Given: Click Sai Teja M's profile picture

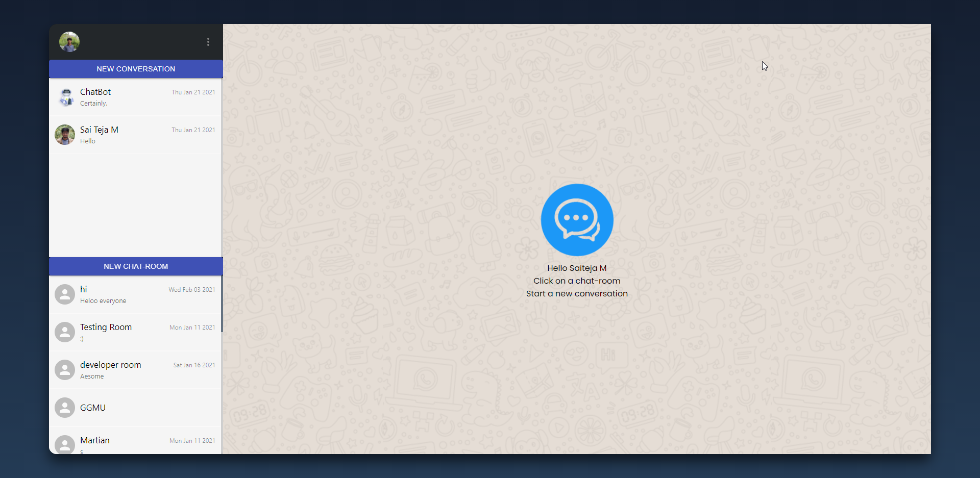Looking at the screenshot, I should pyautogui.click(x=65, y=135).
